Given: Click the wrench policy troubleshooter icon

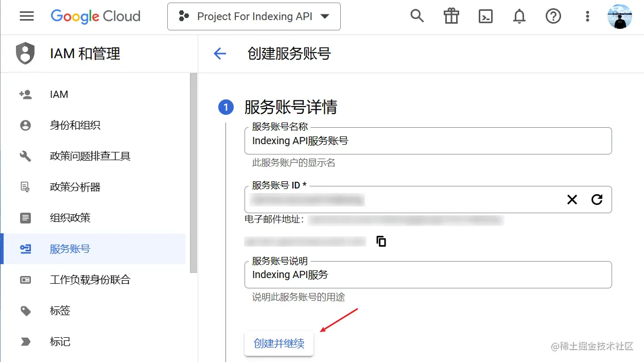Looking at the screenshot, I should click(x=25, y=156).
